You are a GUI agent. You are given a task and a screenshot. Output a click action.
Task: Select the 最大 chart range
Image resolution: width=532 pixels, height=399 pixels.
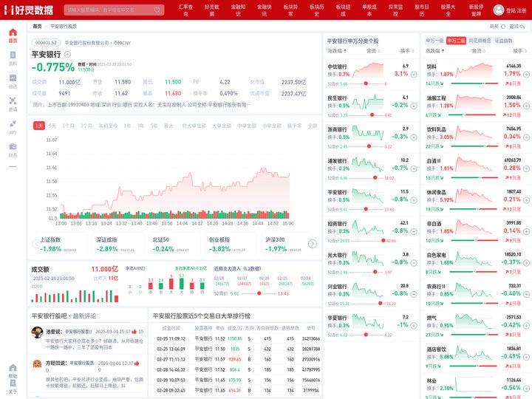(x=168, y=126)
